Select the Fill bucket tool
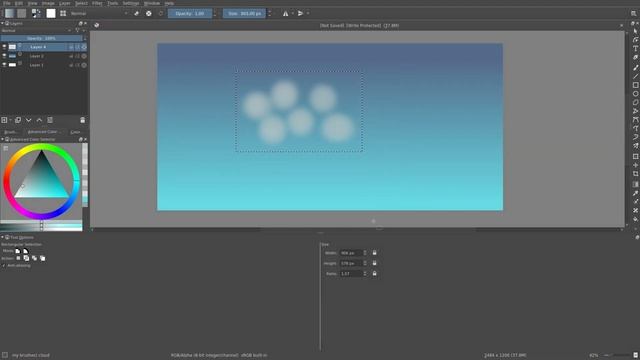This screenshot has height=360, width=640. [x=636, y=219]
